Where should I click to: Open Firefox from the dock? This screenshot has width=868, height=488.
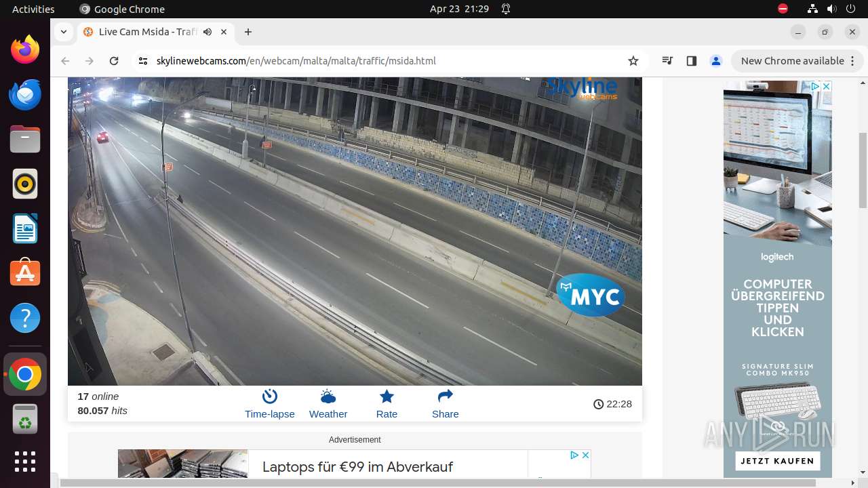click(25, 49)
